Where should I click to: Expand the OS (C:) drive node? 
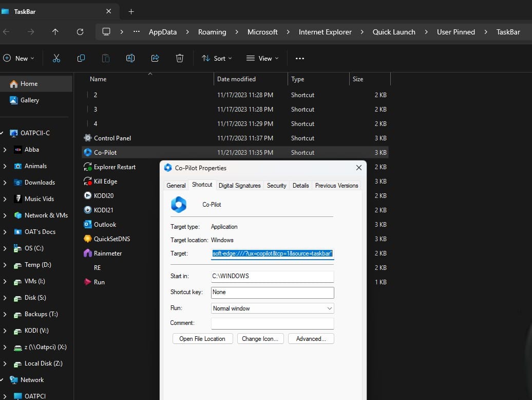5,248
